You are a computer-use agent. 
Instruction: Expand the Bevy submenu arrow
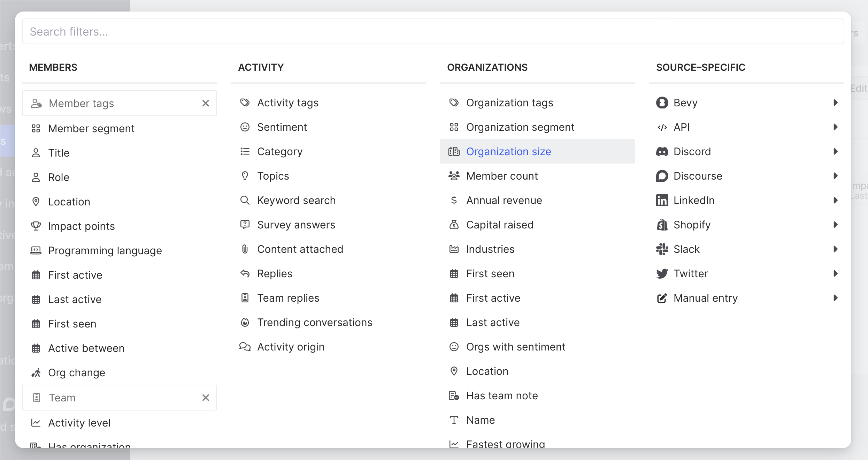(x=835, y=103)
